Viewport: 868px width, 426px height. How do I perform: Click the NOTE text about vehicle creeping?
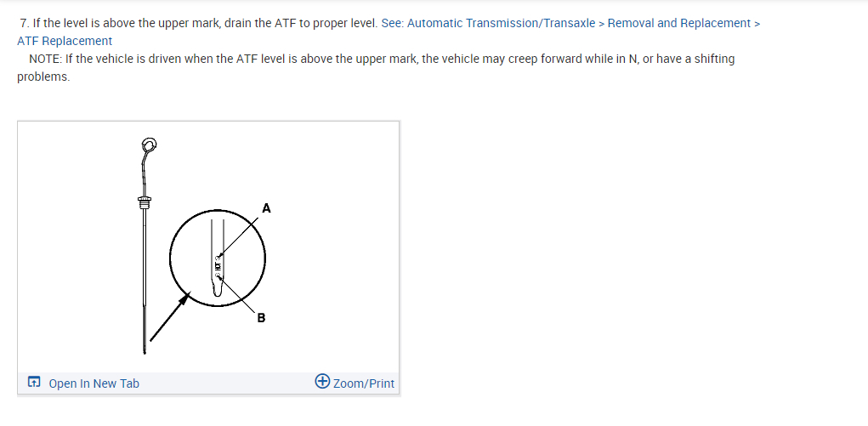pyautogui.click(x=383, y=59)
